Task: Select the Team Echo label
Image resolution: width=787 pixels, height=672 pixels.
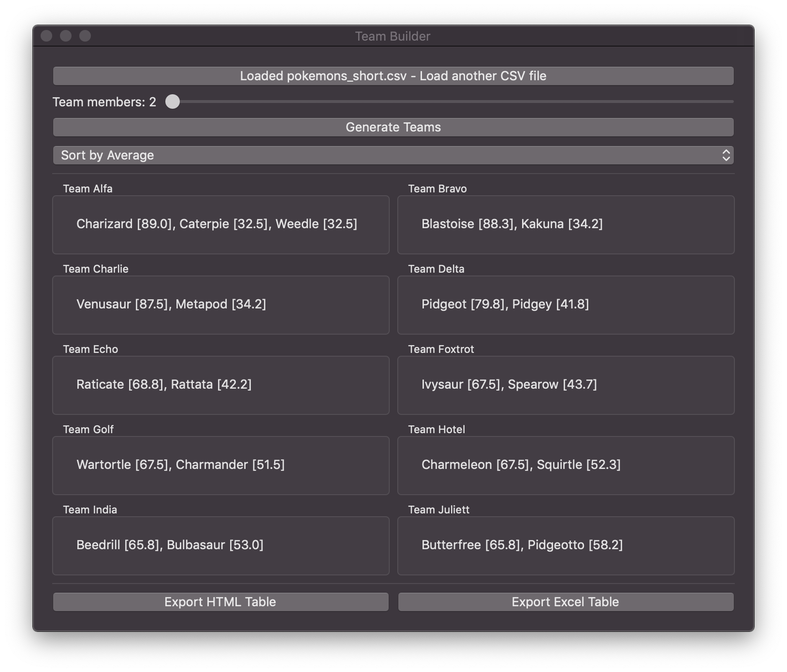Action: (90, 349)
